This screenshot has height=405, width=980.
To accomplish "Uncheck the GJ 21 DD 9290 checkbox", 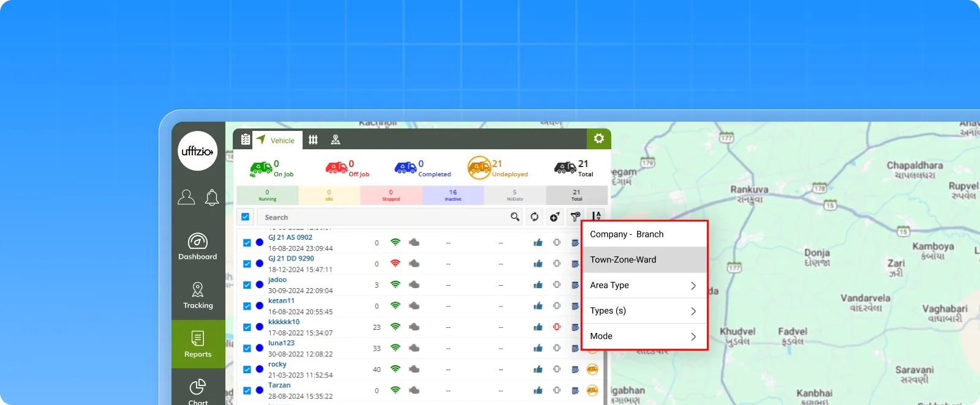I will tap(247, 264).
